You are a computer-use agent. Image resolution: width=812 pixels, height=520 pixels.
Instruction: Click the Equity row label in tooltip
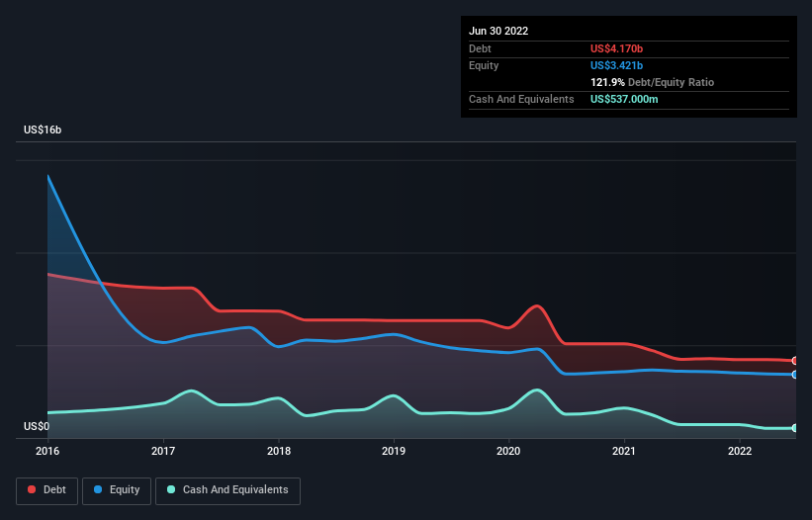[x=484, y=65]
